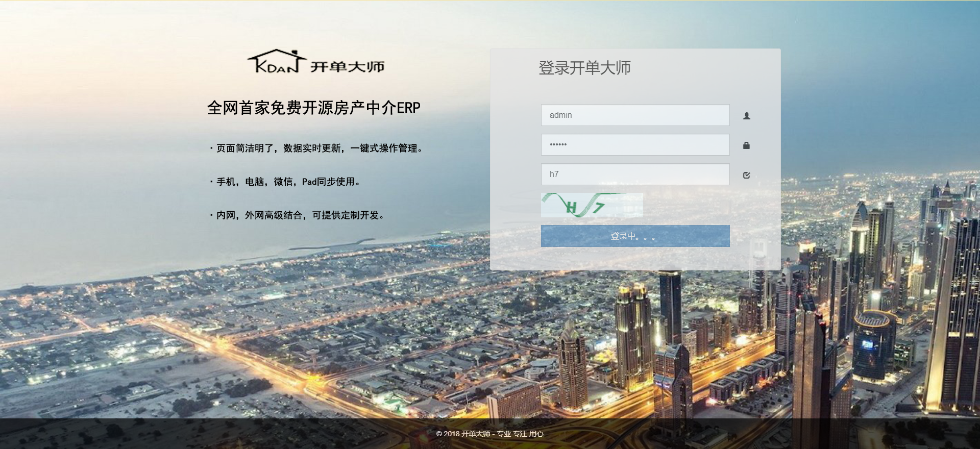Screen dimensions: 980x449
Task: Click the KDAN house logo
Action: 277,61
